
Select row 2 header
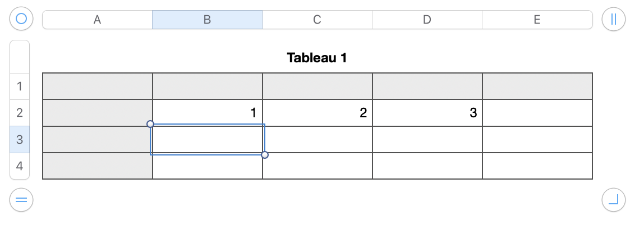pyautogui.click(x=20, y=113)
